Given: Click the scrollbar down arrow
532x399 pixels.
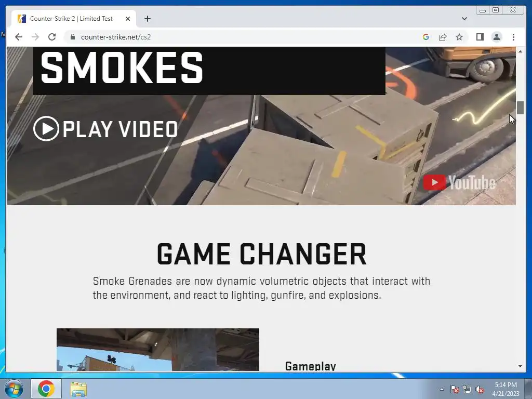Looking at the screenshot, I should click(x=521, y=366).
